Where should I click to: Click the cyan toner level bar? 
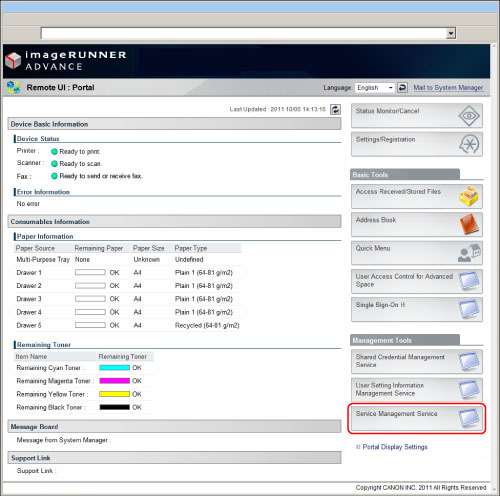114,368
